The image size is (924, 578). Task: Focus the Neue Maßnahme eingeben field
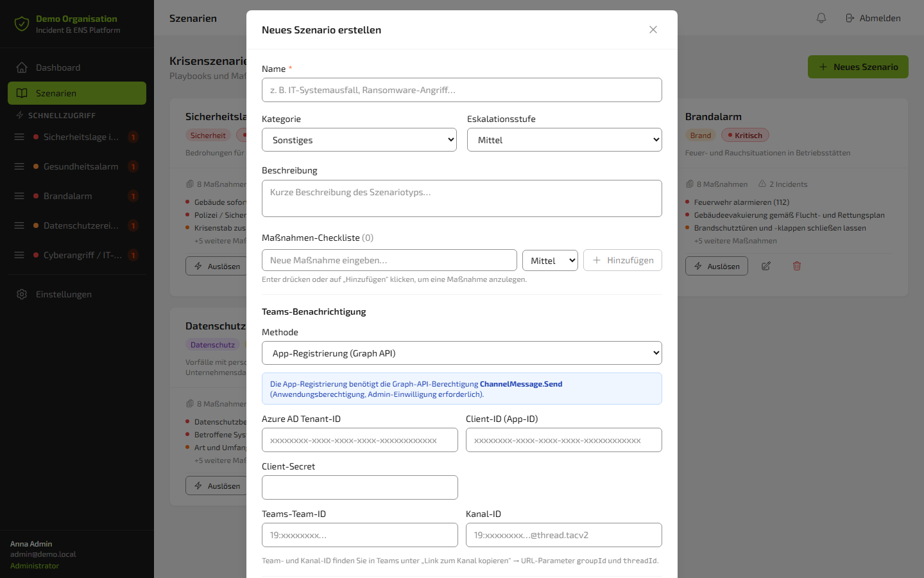click(389, 260)
